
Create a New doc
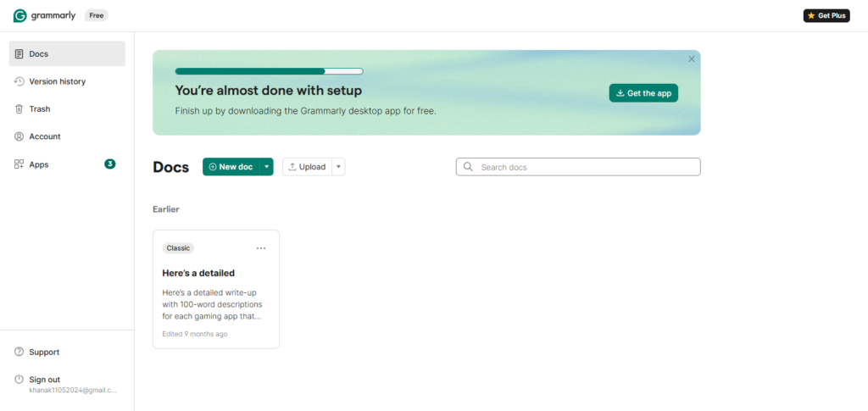click(x=231, y=166)
